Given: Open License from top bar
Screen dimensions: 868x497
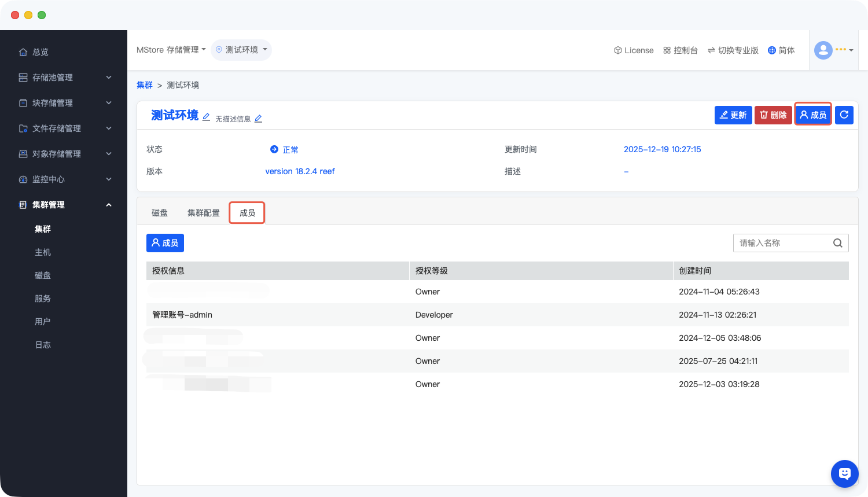Looking at the screenshot, I should pos(634,50).
